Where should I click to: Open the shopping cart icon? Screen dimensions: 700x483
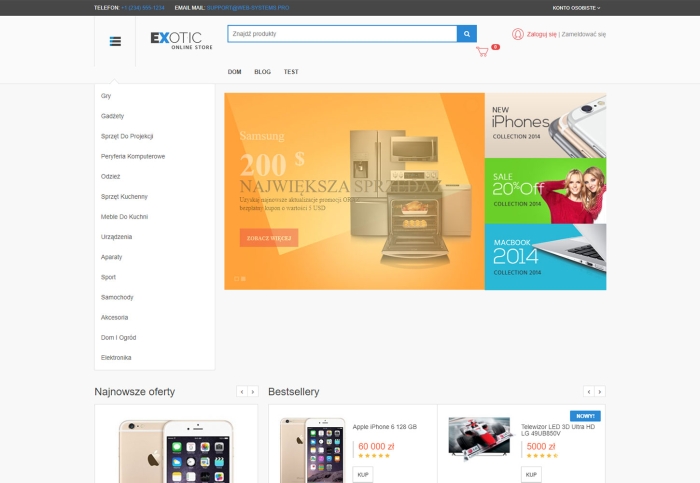pos(483,51)
